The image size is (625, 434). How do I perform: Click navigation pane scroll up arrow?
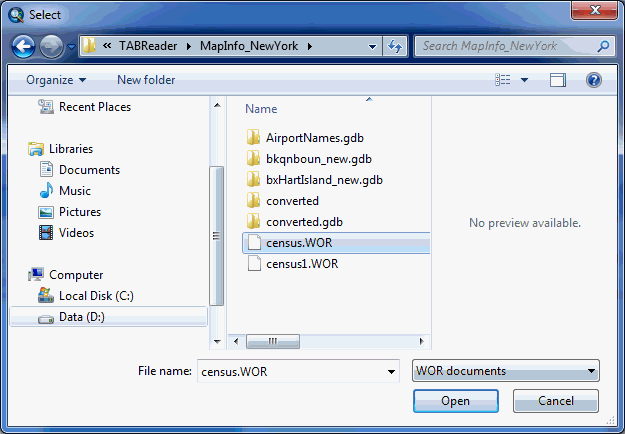point(217,105)
